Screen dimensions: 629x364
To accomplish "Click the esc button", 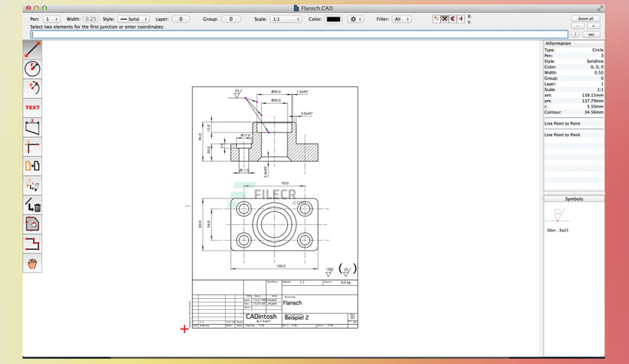I will pyautogui.click(x=591, y=35).
